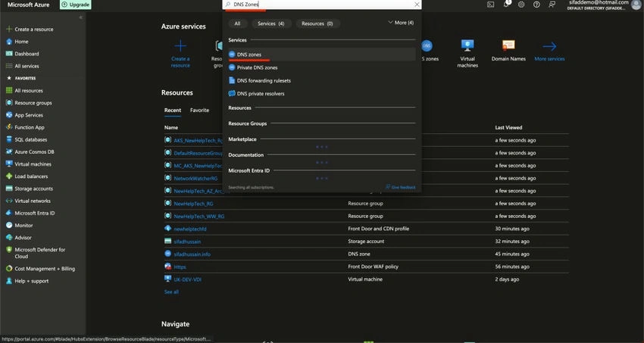This screenshot has height=343, width=644.
Task: Open NewHelpTech_WW_RG resource group
Action: 199,217
